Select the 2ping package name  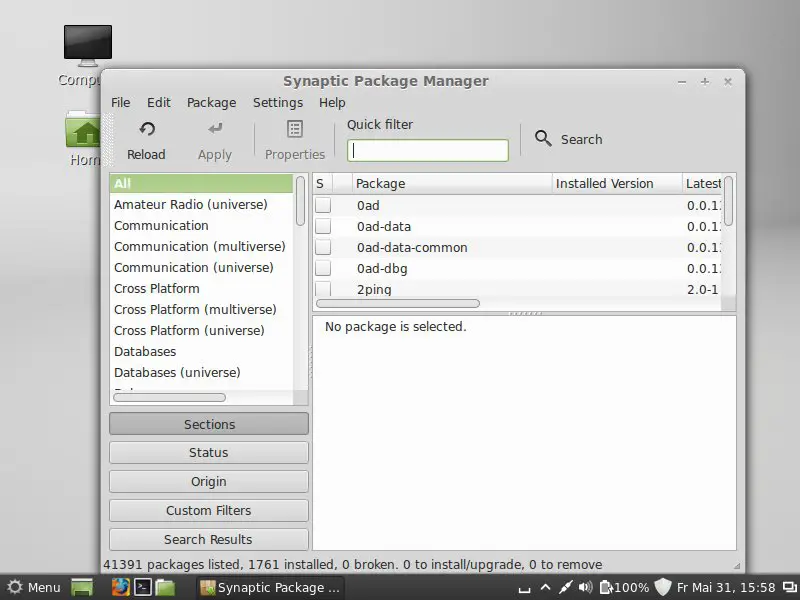374,289
